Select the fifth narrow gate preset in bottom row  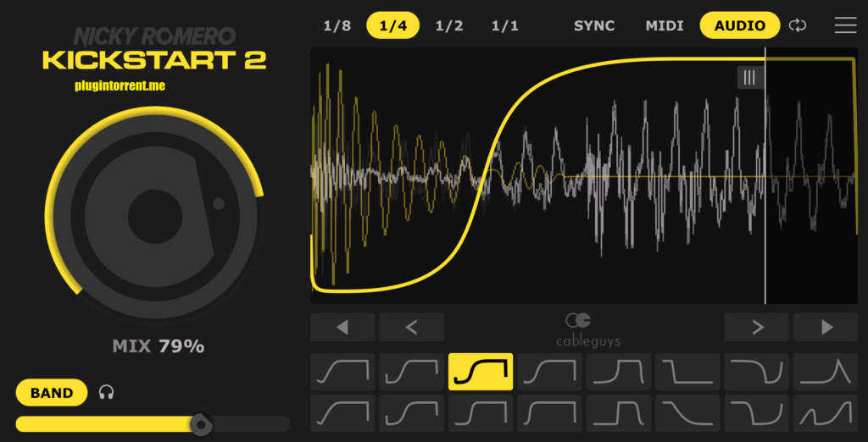pos(618,413)
